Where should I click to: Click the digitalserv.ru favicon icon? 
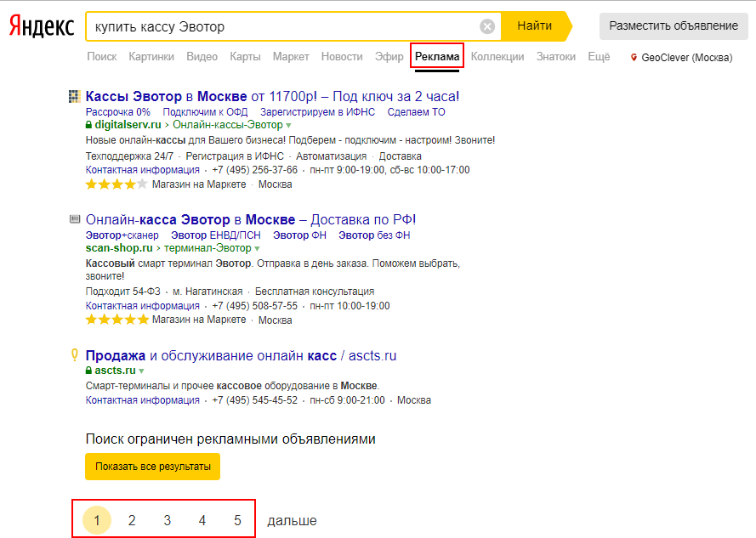(74, 96)
